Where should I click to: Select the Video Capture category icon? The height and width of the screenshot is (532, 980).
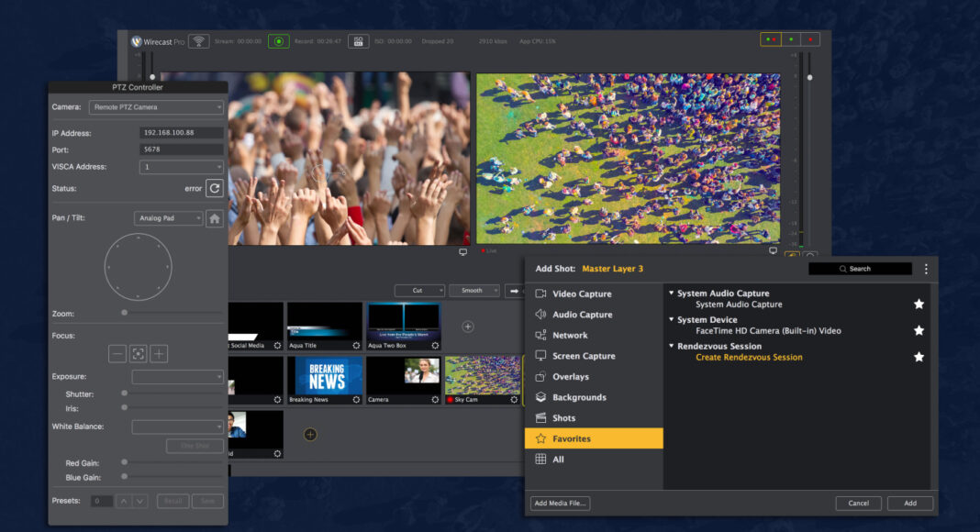tap(542, 294)
